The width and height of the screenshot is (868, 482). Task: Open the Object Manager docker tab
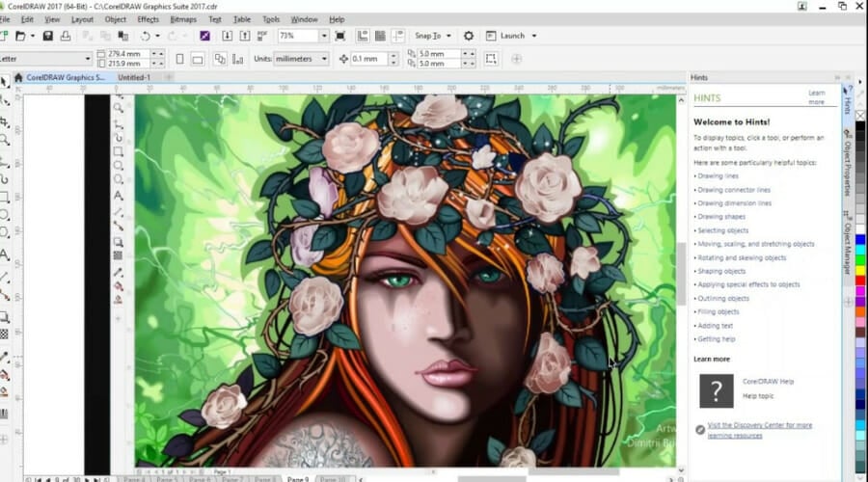click(x=848, y=242)
